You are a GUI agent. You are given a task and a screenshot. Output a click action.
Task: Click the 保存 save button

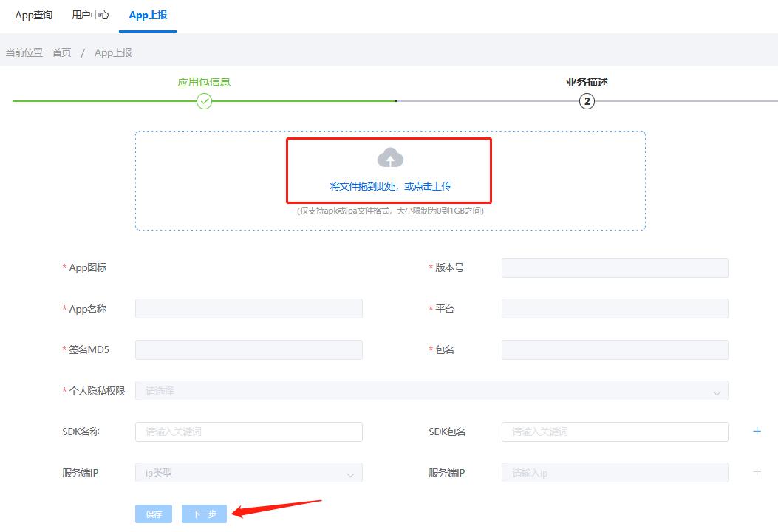pos(153,514)
